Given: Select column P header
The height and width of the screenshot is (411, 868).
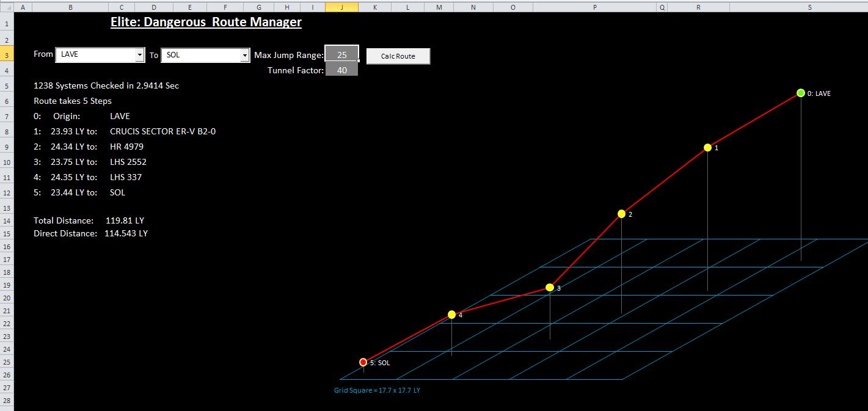Looking at the screenshot, I should click(x=595, y=7).
